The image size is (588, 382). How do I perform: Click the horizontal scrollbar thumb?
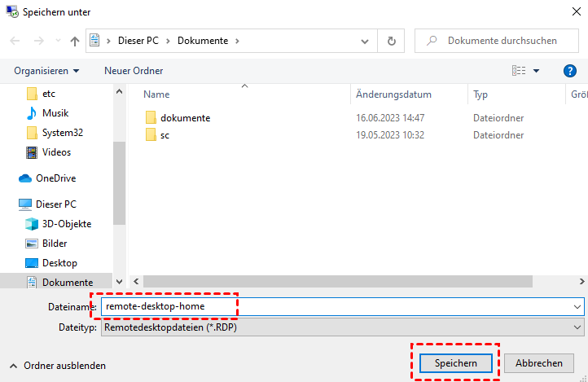(337, 282)
